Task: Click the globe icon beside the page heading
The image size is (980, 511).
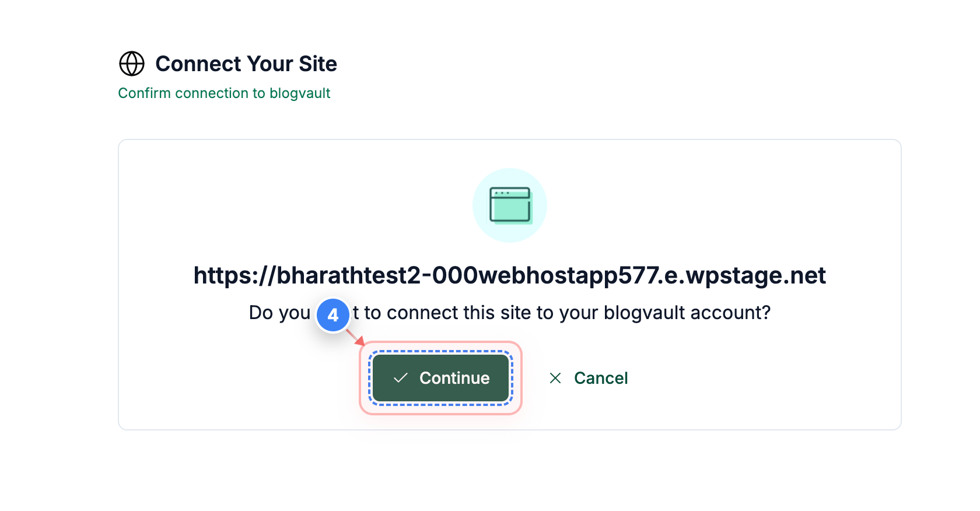Action: pos(131,63)
